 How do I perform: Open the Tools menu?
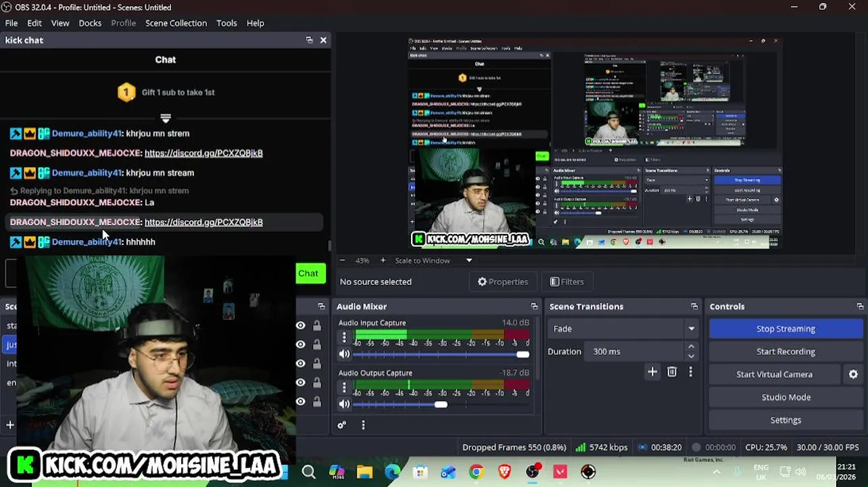[226, 23]
